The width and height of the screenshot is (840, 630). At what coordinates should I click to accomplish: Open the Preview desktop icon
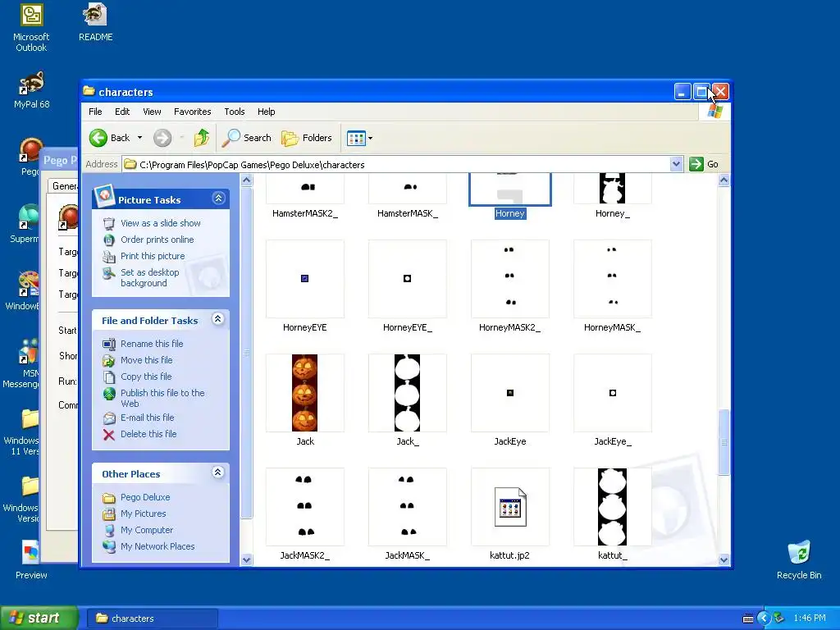pos(31,560)
